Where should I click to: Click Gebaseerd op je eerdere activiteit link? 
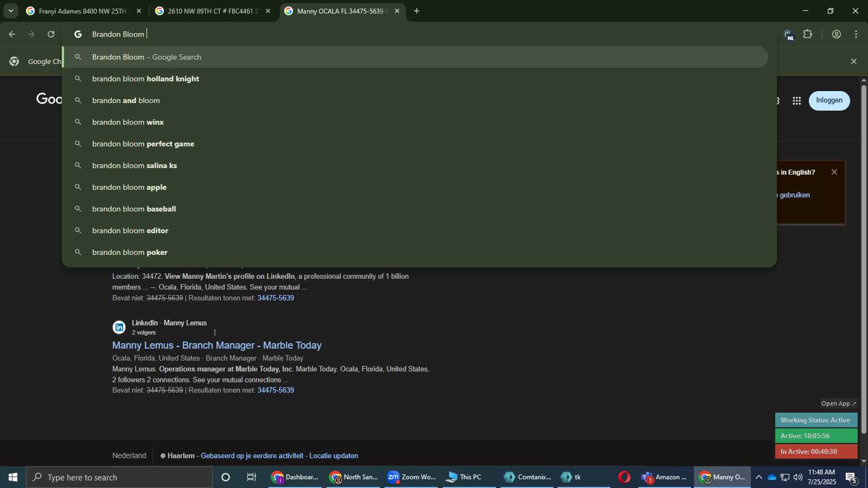click(x=252, y=456)
